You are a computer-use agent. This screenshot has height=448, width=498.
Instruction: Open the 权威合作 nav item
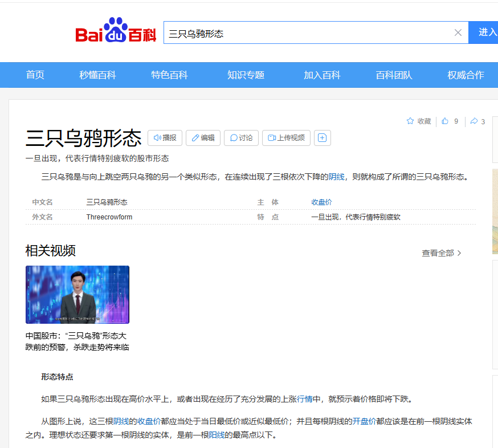point(466,75)
